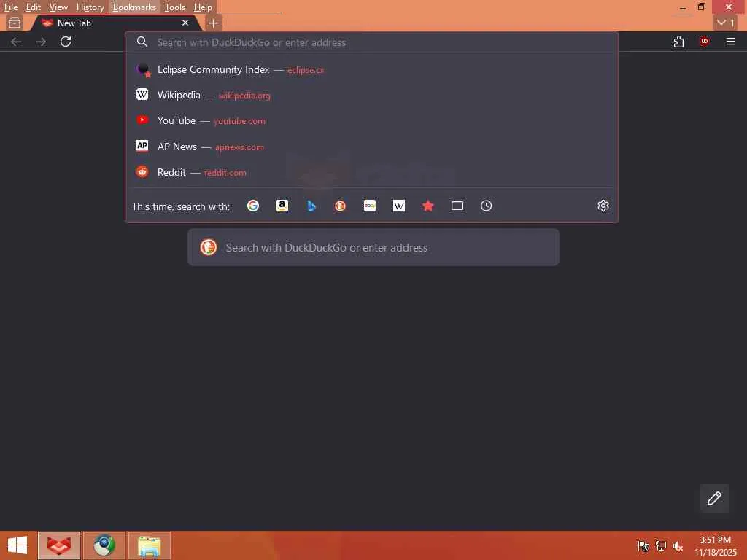Screen dimensions: 747x560
Task: Open the Bookmarks menu
Action: (134, 7)
